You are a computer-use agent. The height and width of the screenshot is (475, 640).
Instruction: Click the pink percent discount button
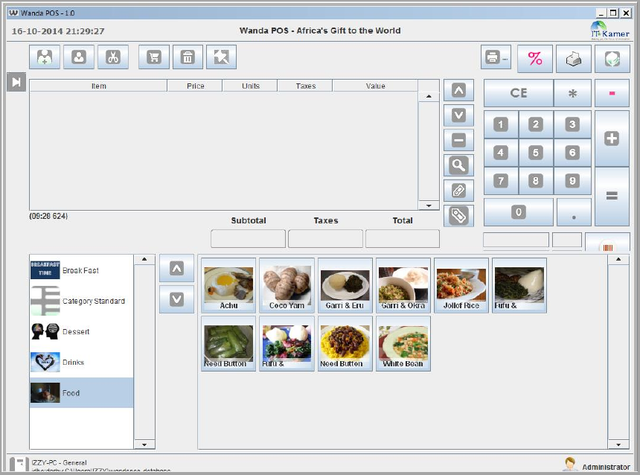tap(535, 58)
